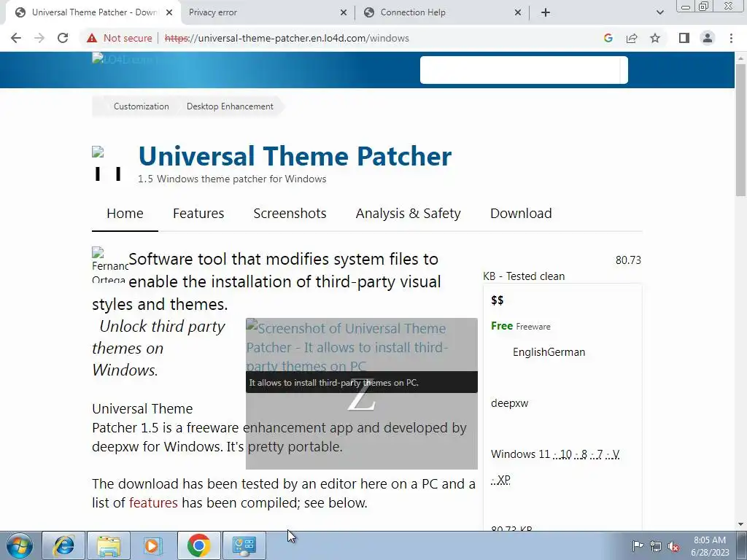Click the scrollbar up arrow
This screenshot has width=747, height=560.
pos(740,58)
